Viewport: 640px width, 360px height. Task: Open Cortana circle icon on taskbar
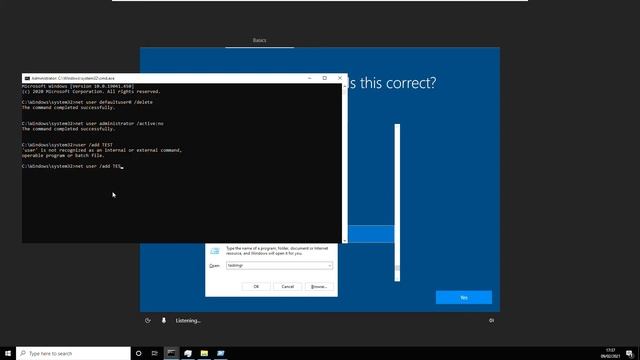138,353
